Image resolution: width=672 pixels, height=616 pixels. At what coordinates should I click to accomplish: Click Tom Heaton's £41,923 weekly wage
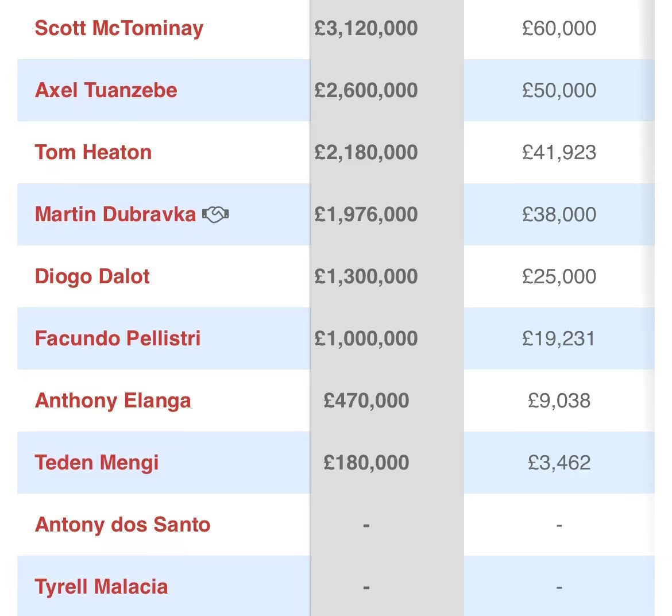click(x=559, y=152)
